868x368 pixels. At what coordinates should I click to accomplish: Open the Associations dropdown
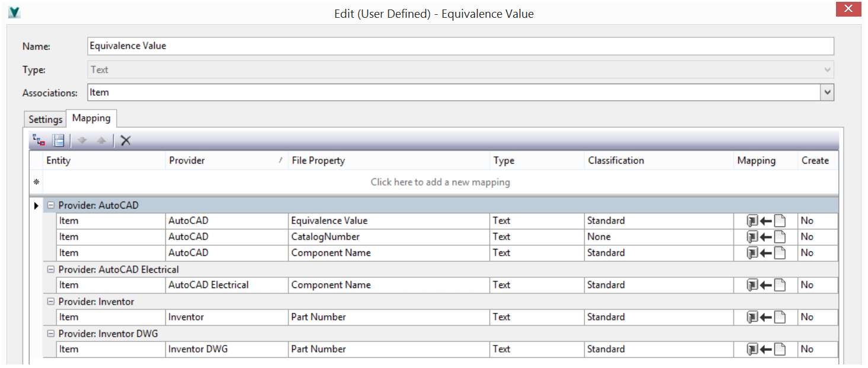pyautogui.click(x=827, y=92)
